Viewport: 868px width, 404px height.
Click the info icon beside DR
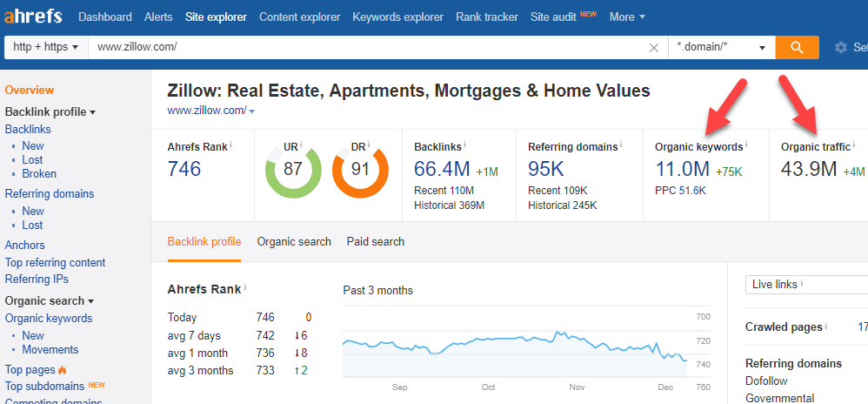pos(369,145)
